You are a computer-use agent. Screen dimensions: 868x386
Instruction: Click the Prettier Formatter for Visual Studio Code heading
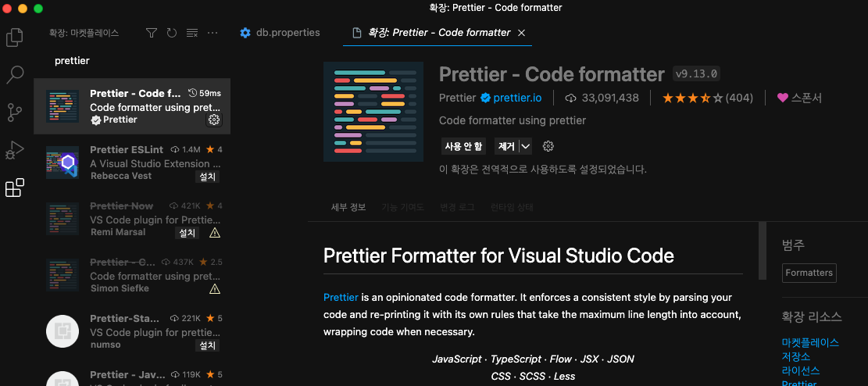coord(498,256)
